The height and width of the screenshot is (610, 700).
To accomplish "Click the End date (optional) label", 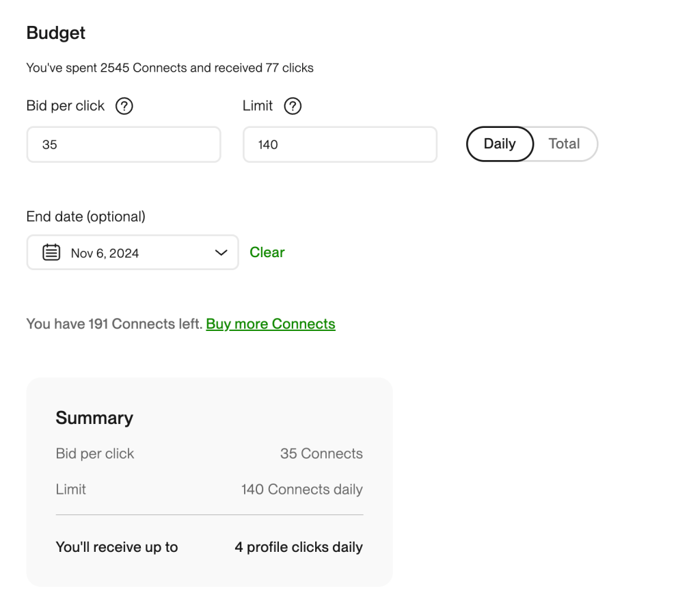I will 85,216.
